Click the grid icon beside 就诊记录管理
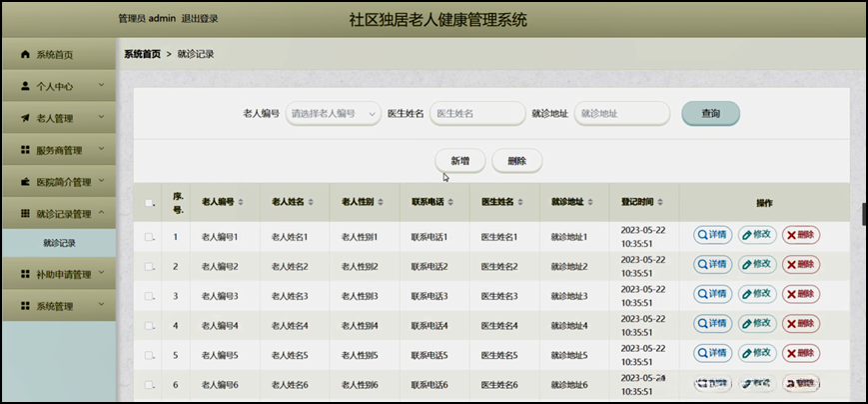Viewport: 868px width, 404px height. click(x=24, y=213)
